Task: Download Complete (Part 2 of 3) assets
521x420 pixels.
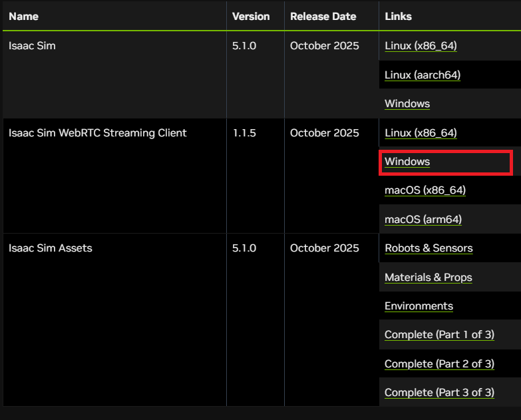Action: pos(439,364)
